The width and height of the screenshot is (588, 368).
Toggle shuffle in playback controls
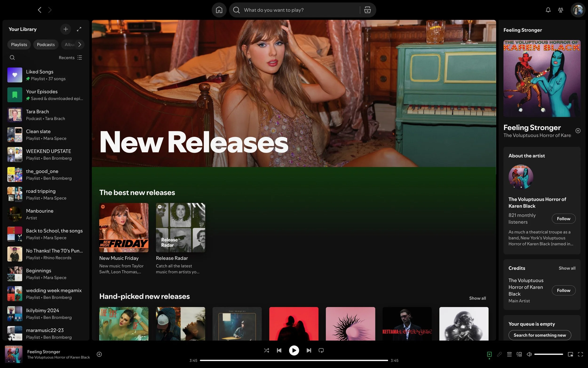tap(266, 351)
